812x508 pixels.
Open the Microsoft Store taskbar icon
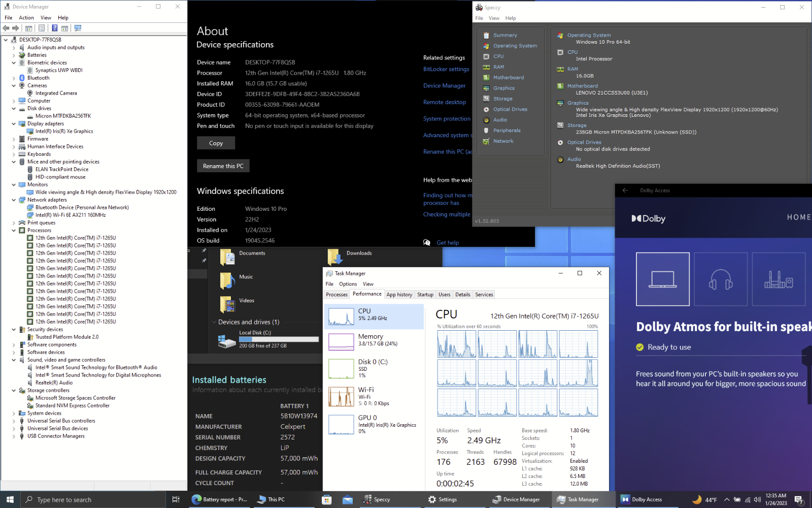[x=327, y=499]
